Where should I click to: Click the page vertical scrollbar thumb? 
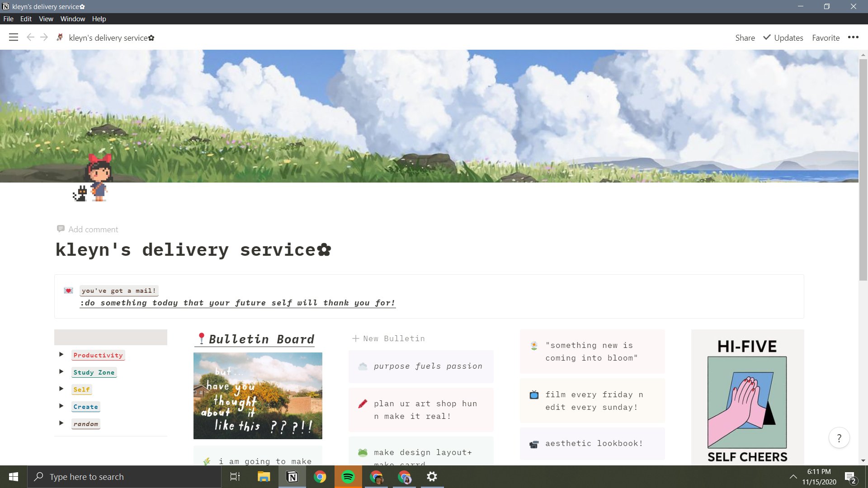click(x=863, y=169)
